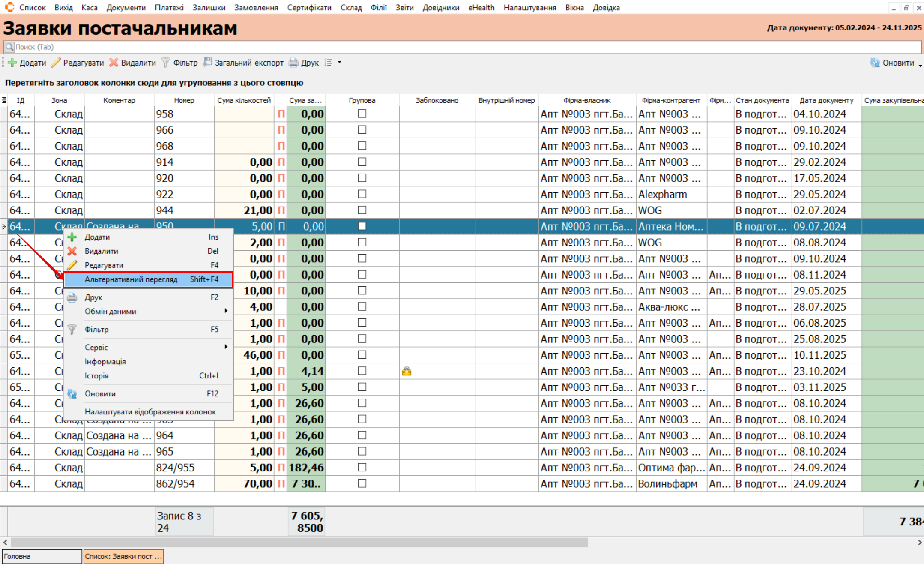Click the Оновити refresh icon in toolbar
The image size is (924, 564).
click(x=875, y=63)
